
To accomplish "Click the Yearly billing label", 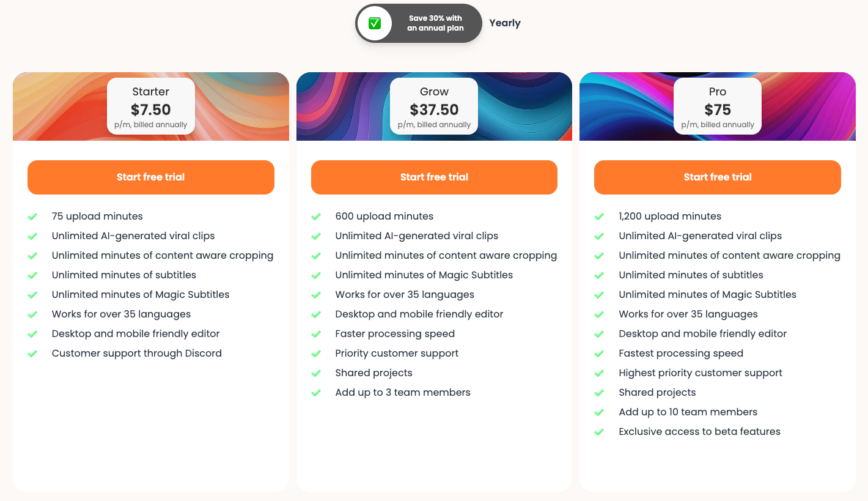I will 505,23.
